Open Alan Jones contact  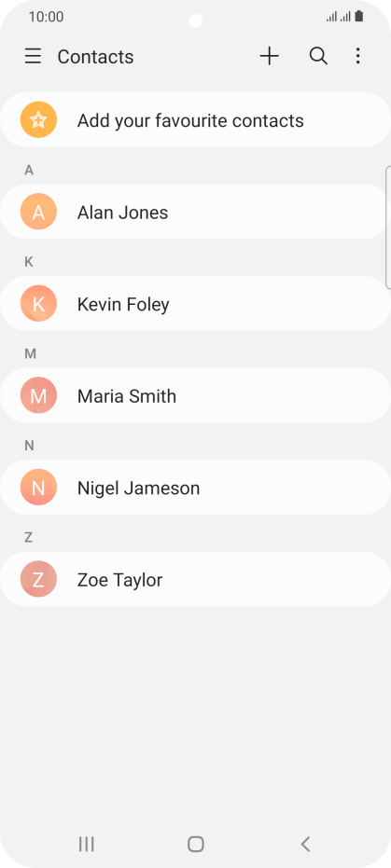click(196, 212)
